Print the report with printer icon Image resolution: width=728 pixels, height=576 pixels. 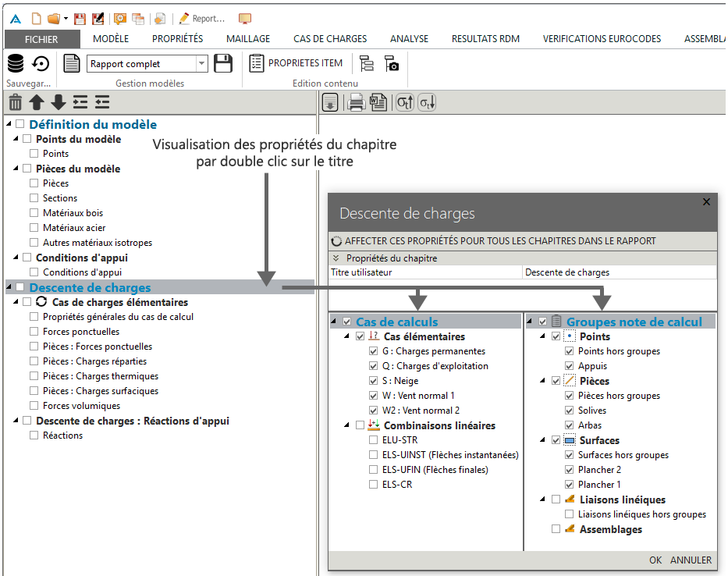[x=356, y=103]
